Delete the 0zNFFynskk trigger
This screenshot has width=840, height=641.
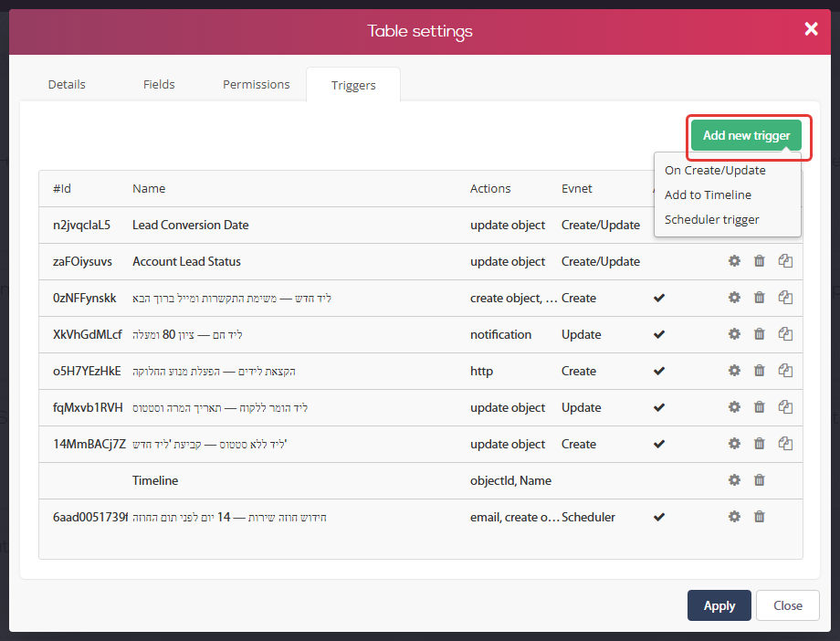pos(759,298)
